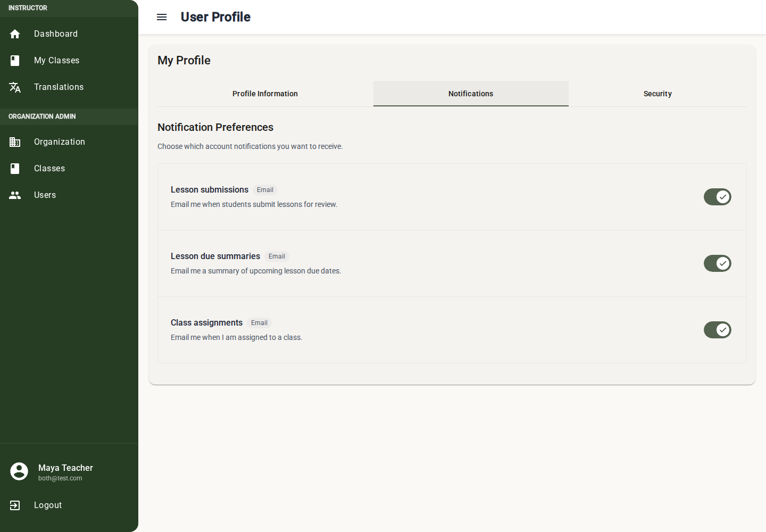Click the Translations language icon

pos(15,87)
